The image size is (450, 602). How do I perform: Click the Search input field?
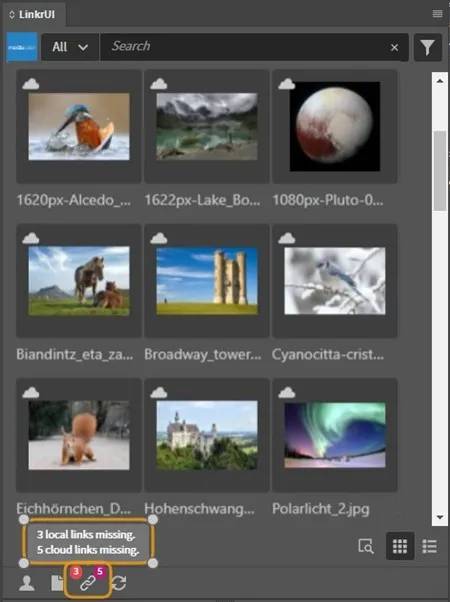[x=246, y=47]
